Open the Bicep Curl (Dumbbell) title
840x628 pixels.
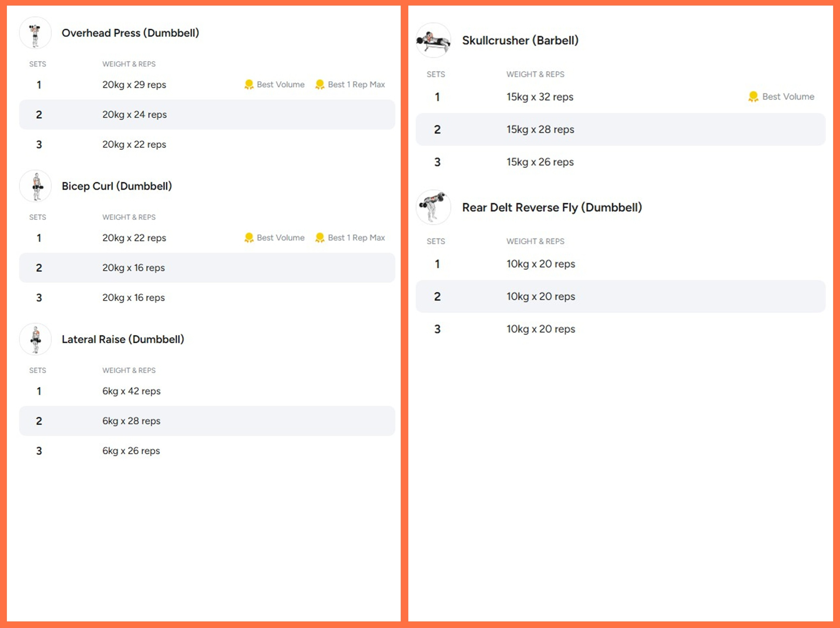coord(117,186)
